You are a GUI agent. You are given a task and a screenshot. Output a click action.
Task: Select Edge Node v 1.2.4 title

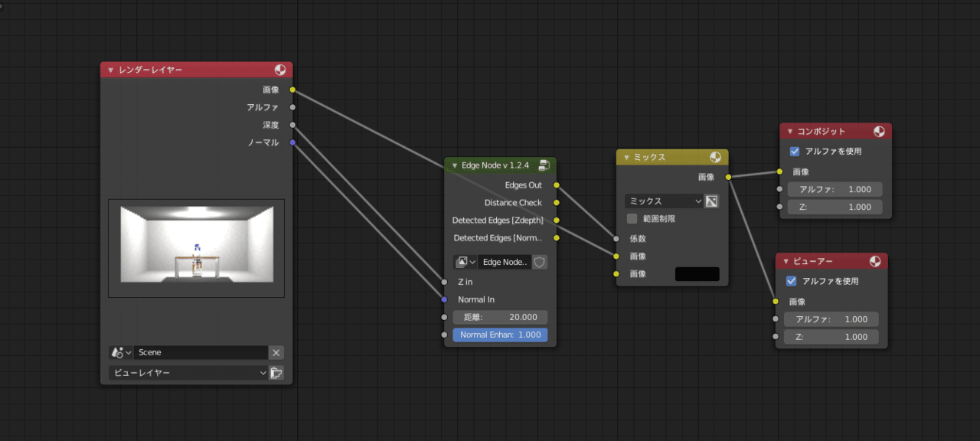pos(495,165)
